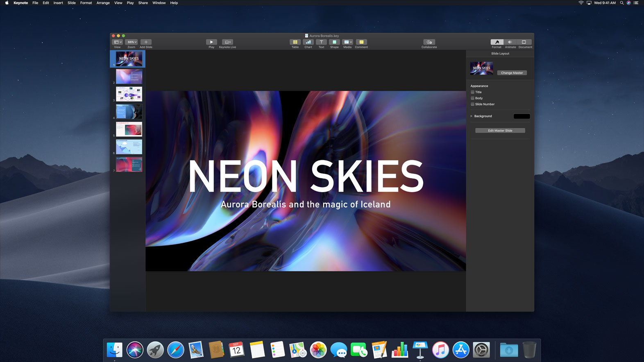This screenshot has height=362, width=644.
Task: Click the Play slideshow toolbar icon
Action: tap(211, 42)
